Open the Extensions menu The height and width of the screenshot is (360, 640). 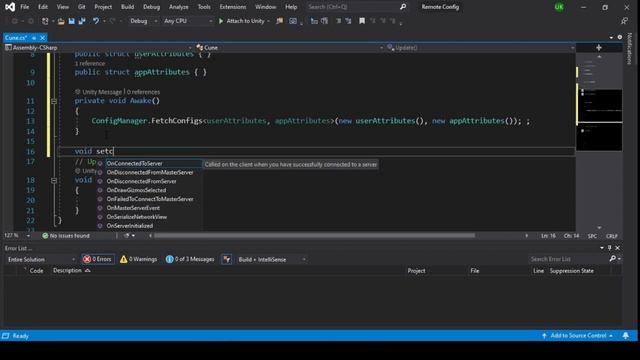233,7
